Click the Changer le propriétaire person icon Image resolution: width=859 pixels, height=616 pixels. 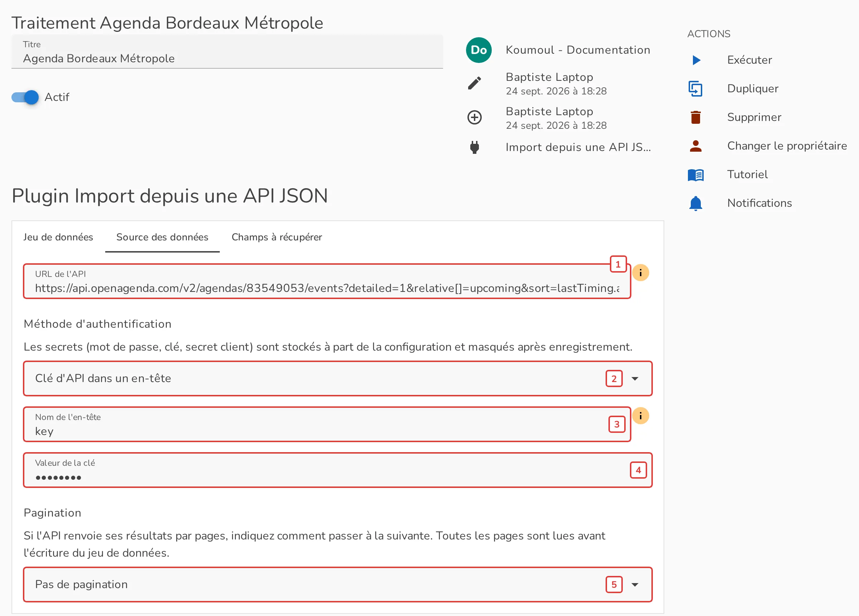tap(695, 146)
